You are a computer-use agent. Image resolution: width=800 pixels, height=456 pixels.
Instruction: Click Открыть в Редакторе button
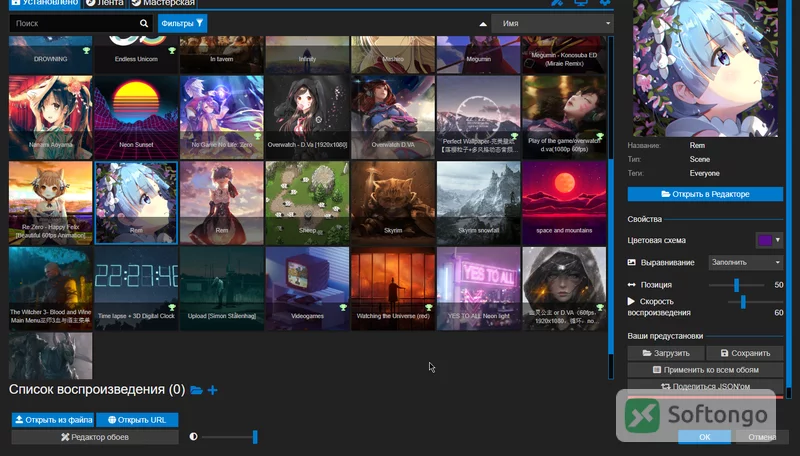(705, 194)
